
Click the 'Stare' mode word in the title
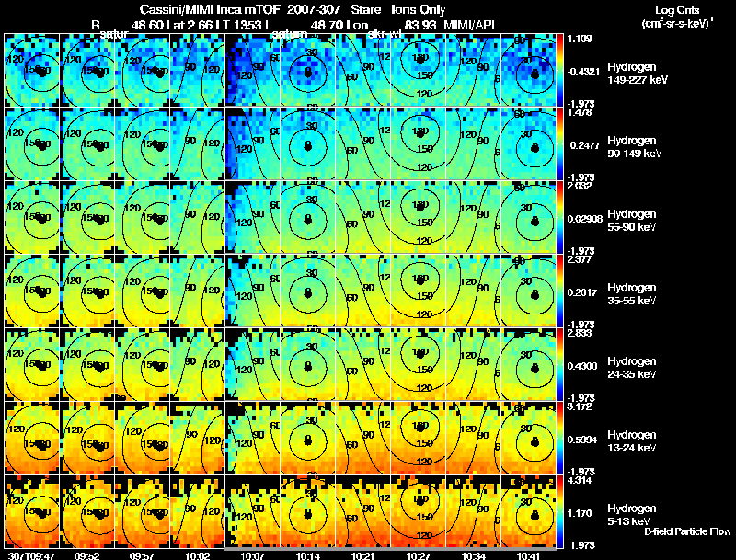tap(366, 9)
